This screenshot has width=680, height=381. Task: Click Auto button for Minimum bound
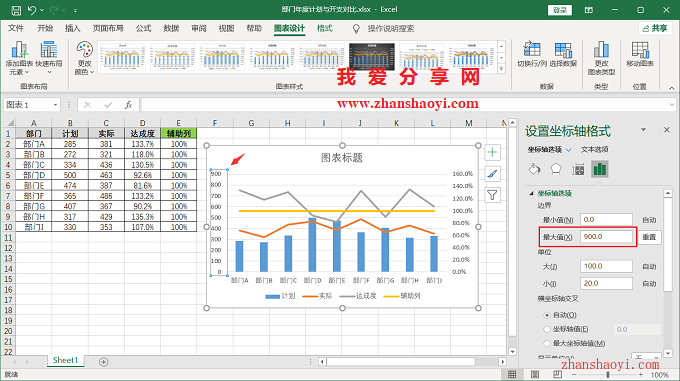tap(649, 220)
